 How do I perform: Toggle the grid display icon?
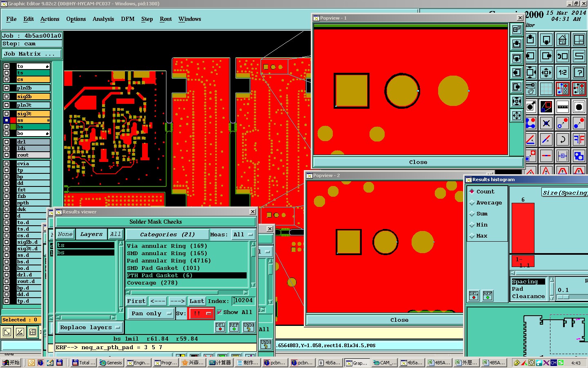click(x=546, y=88)
